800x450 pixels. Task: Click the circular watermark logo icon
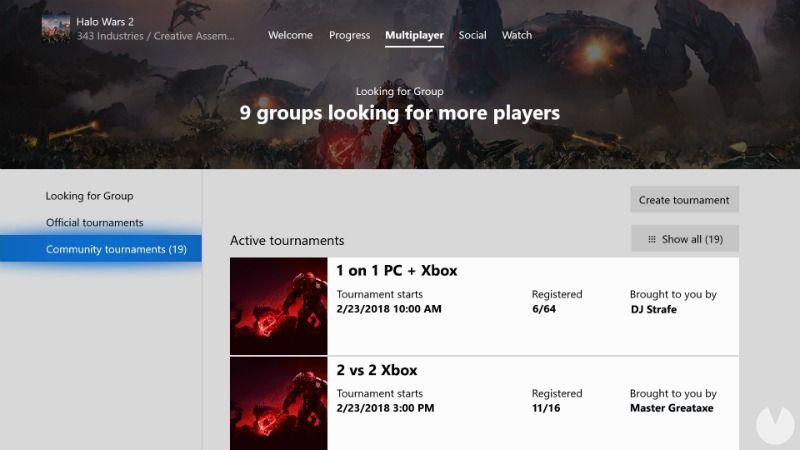(774, 423)
